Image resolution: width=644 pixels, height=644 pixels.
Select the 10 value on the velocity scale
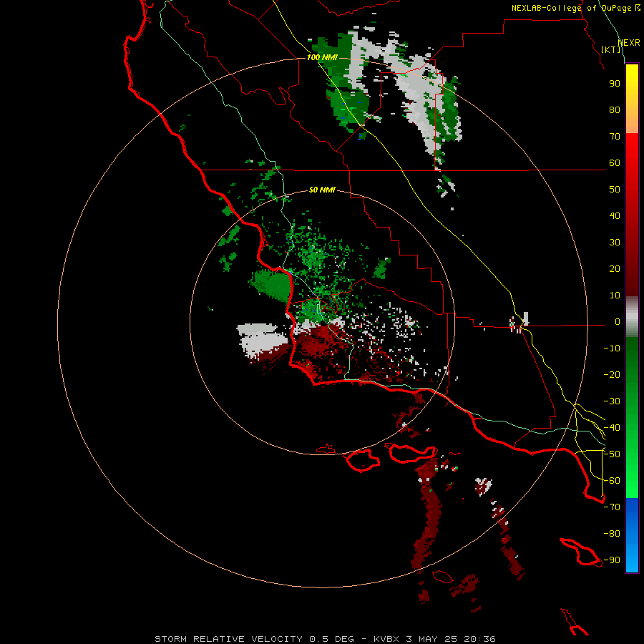click(615, 296)
